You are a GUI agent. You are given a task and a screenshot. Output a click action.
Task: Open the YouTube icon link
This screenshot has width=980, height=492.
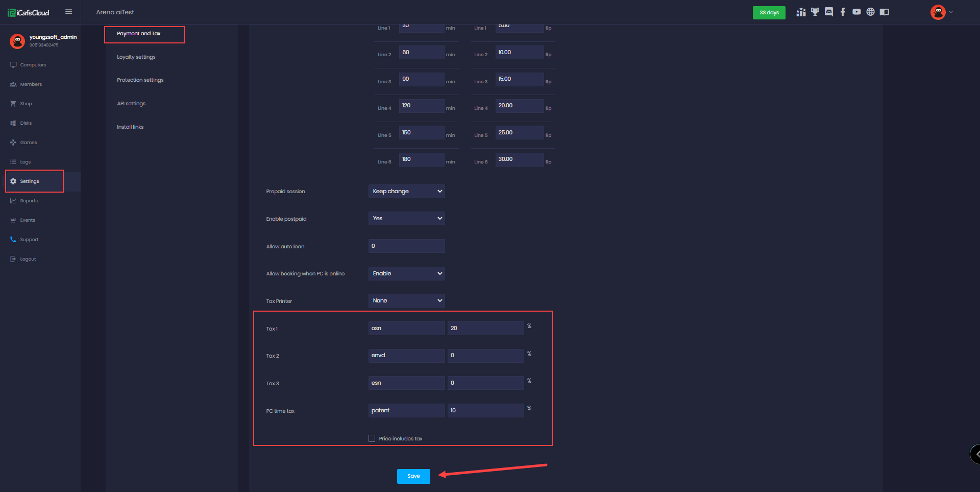click(856, 12)
